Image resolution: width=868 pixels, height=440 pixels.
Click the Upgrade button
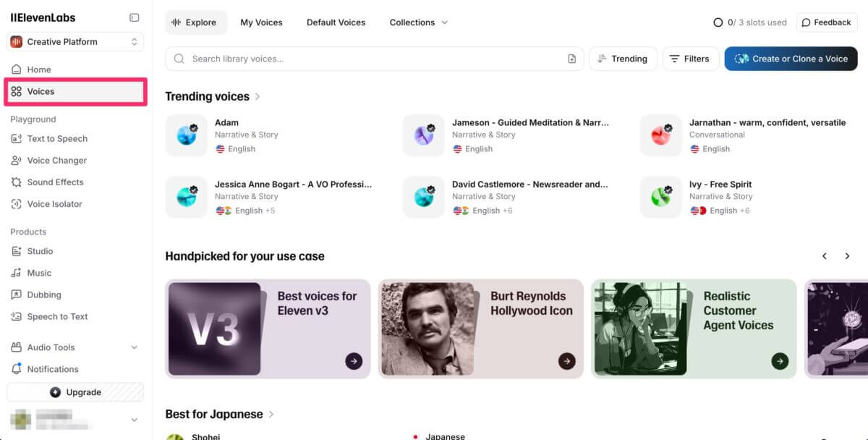[75, 392]
